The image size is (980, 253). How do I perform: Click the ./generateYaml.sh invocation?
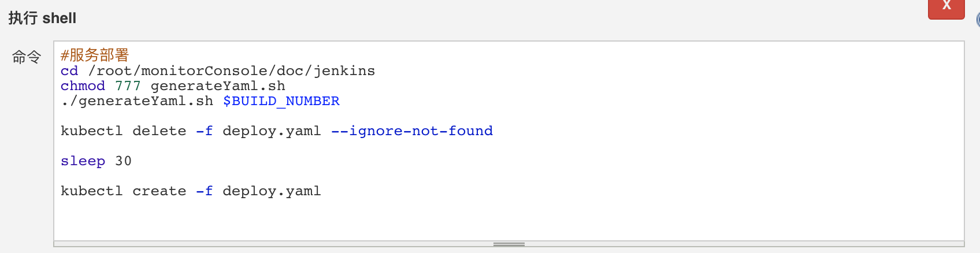137,101
